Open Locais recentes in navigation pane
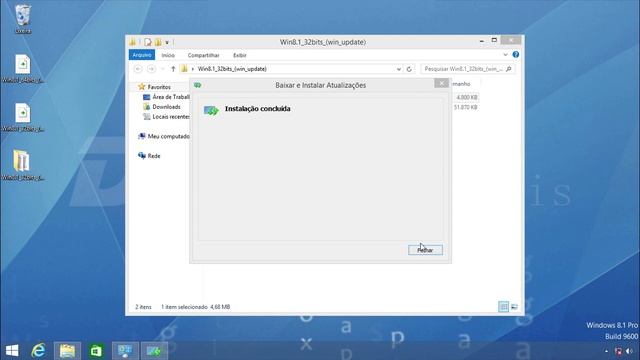The width and height of the screenshot is (640, 360). coord(166,117)
